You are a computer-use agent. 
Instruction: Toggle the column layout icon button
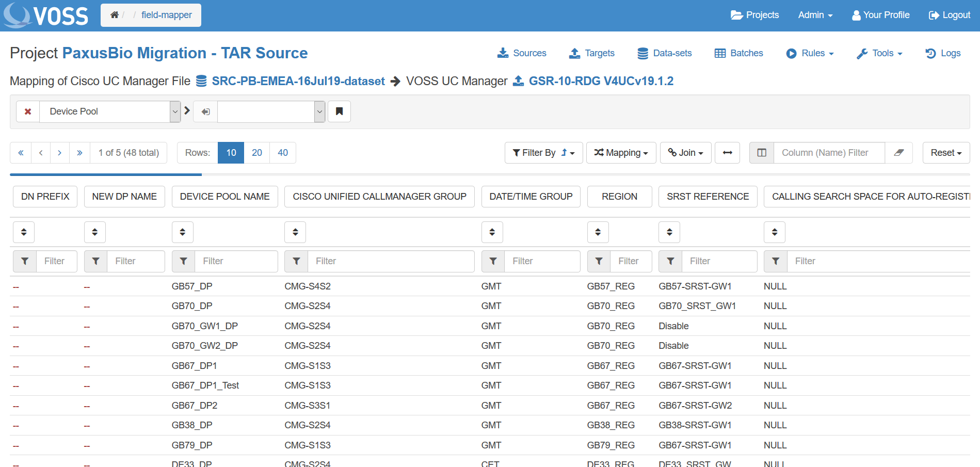pyautogui.click(x=762, y=153)
